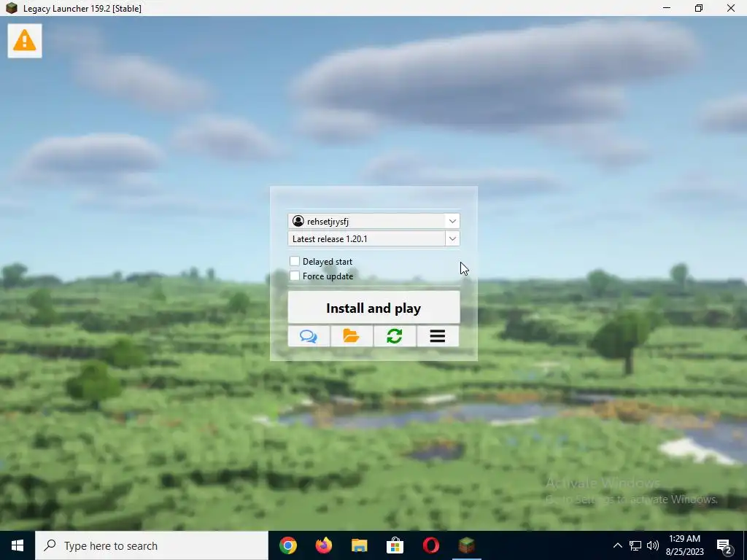The height and width of the screenshot is (560, 747).
Task: Refresh the version list with green arrows
Action: coord(395,336)
